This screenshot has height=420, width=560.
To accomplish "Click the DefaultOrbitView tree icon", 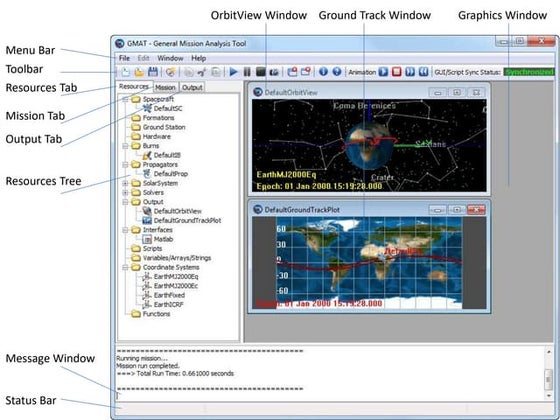I will (x=147, y=211).
